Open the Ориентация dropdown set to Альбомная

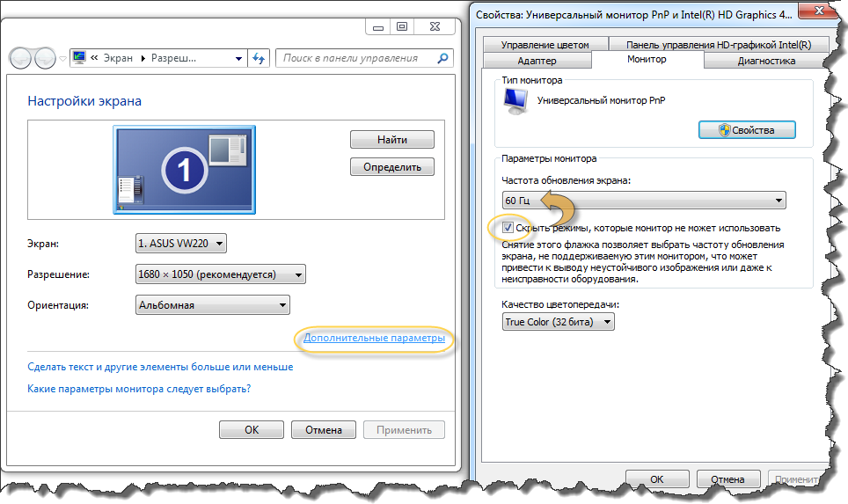pyautogui.click(x=213, y=305)
